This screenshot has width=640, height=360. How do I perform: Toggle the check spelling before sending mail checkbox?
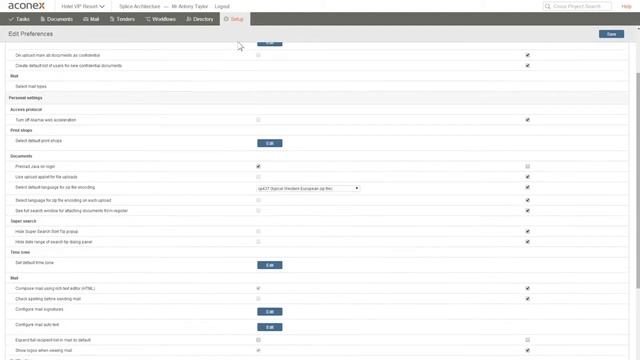pyautogui.click(x=258, y=299)
